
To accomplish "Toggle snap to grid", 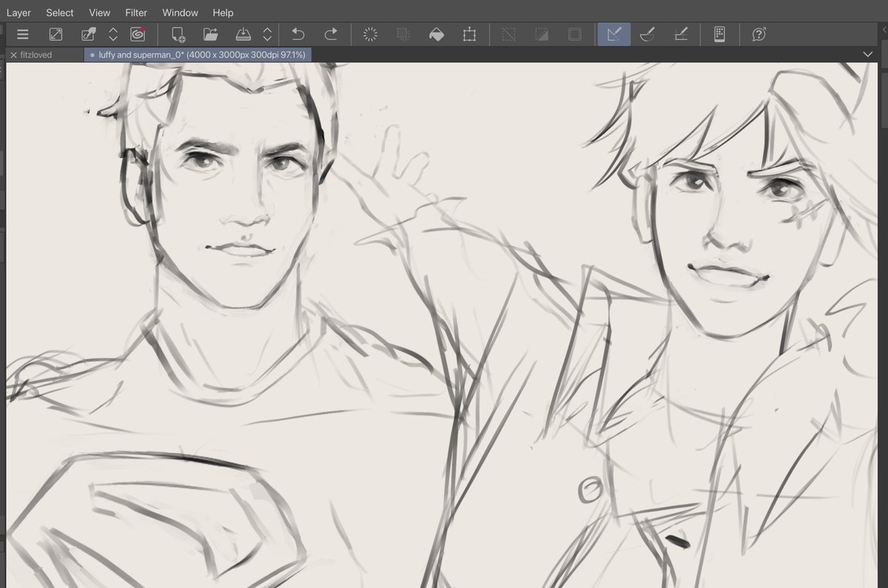I will pos(682,34).
